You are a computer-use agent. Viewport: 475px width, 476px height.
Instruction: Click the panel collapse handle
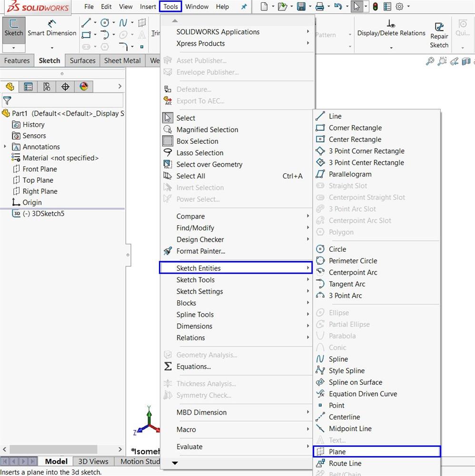click(x=128, y=255)
